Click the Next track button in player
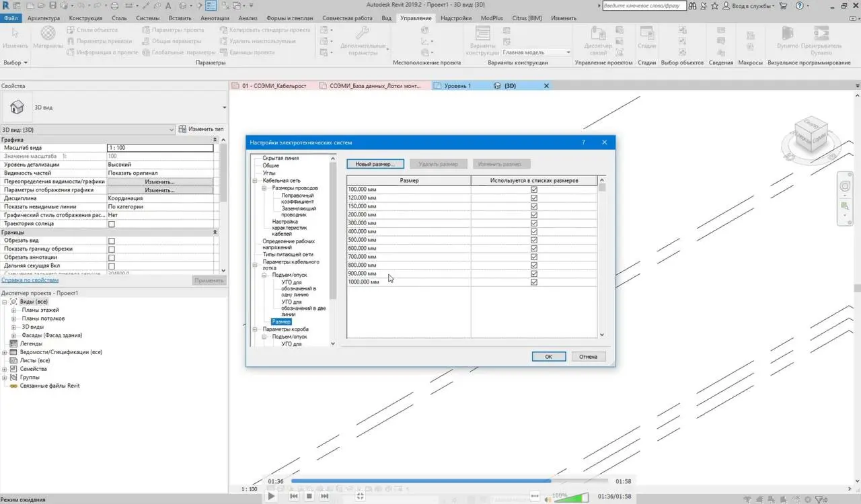The width and height of the screenshot is (861, 504). point(325,496)
